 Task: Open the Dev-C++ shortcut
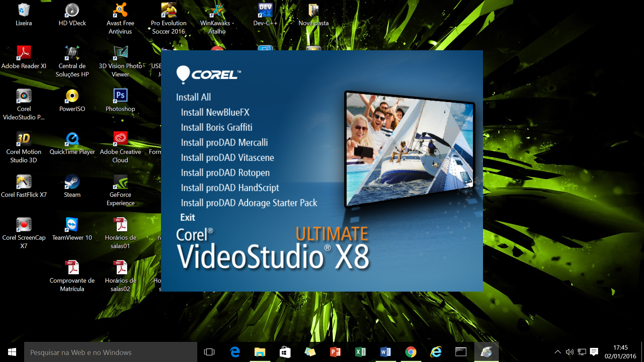265,10
